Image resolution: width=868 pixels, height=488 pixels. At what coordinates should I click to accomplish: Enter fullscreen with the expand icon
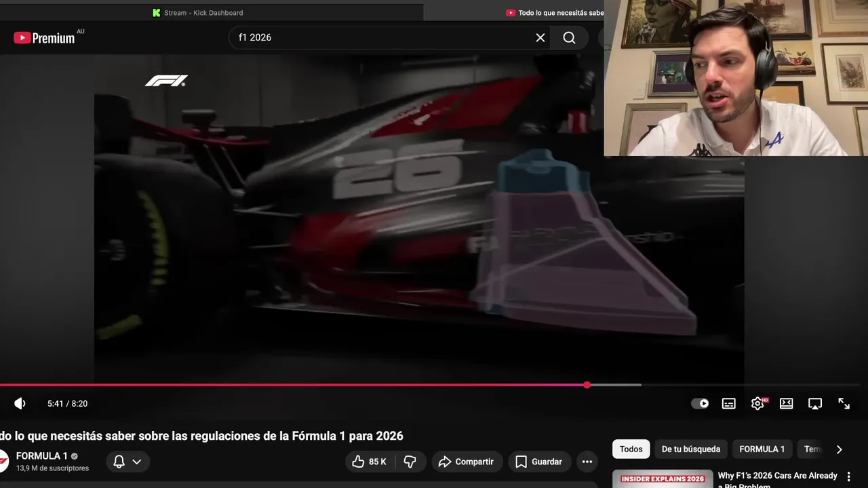click(x=844, y=403)
